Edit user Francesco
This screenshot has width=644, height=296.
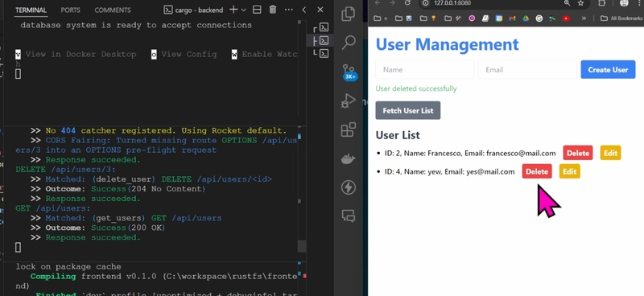pyautogui.click(x=610, y=153)
